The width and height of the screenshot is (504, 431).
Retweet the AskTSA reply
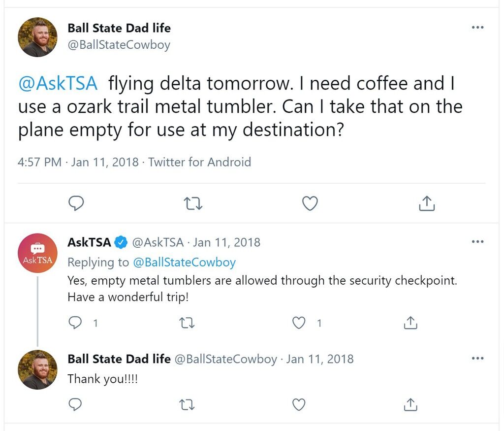click(x=187, y=323)
